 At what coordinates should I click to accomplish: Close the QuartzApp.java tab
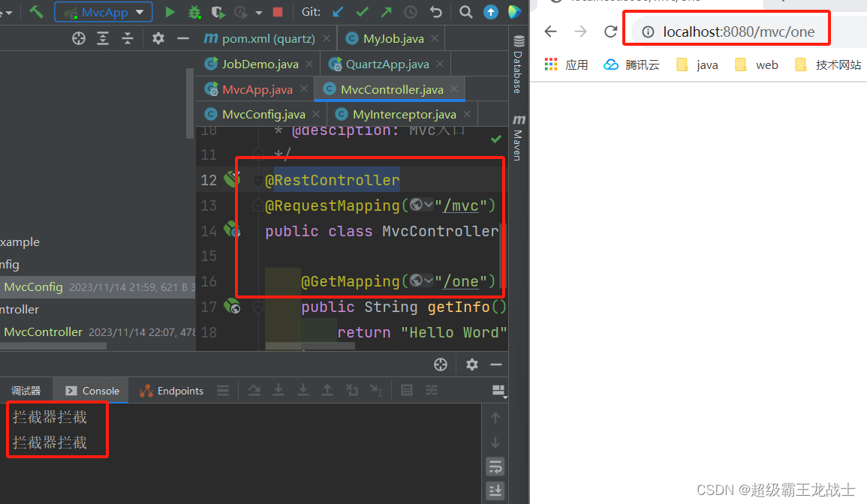440,64
